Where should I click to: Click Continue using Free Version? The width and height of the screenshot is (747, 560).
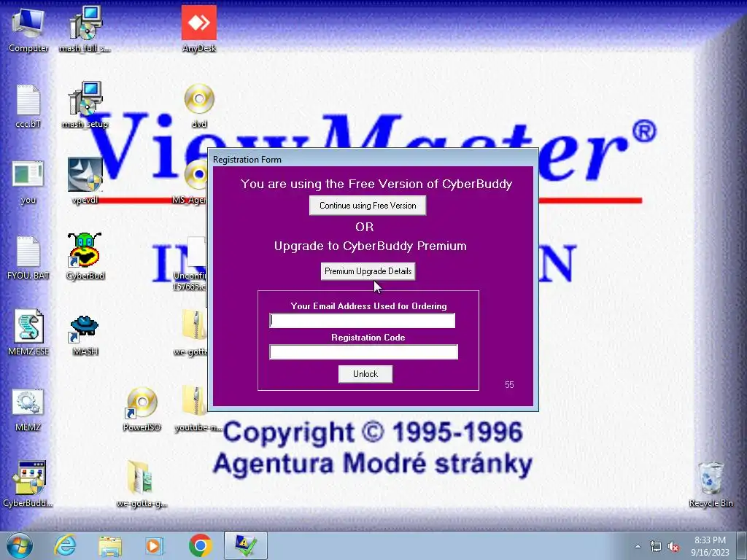pyautogui.click(x=368, y=206)
